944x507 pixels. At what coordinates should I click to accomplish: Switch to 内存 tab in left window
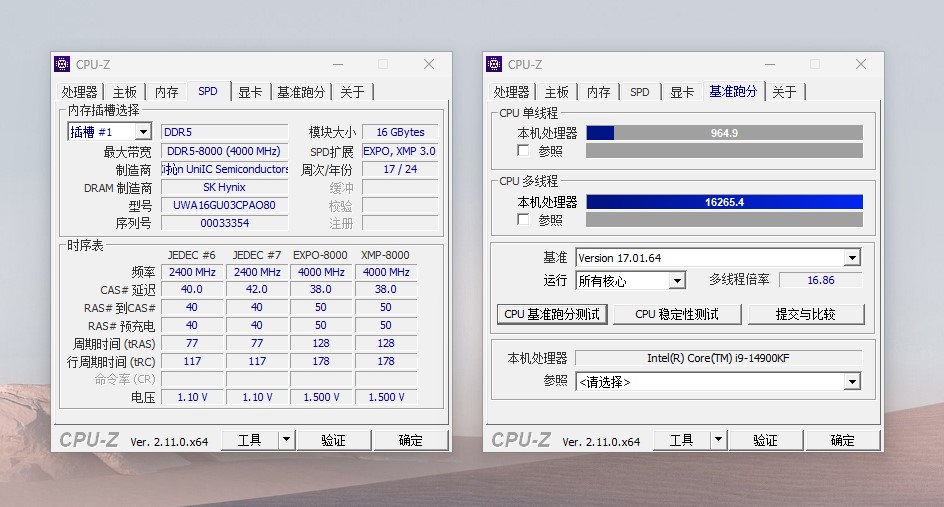click(167, 92)
